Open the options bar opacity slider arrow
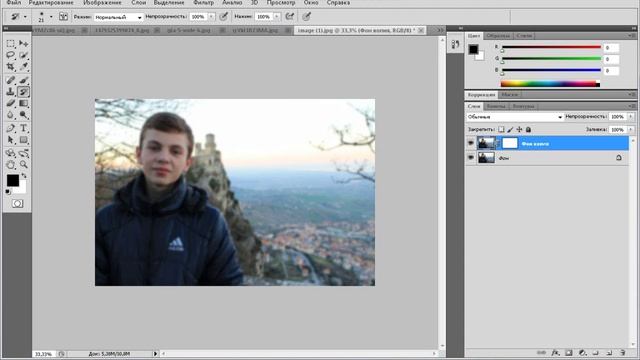This screenshot has width=640, height=360. point(211,17)
